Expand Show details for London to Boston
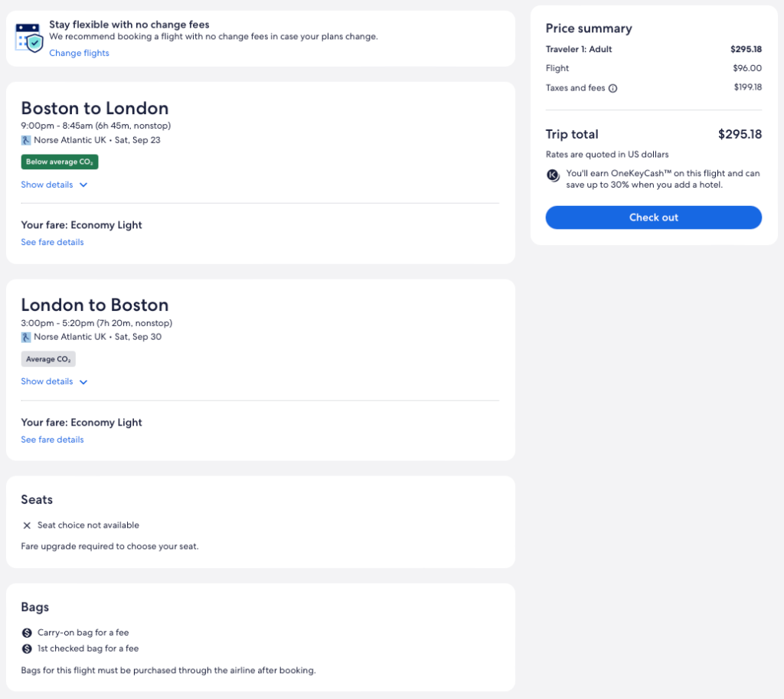784x699 pixels. 47,381
